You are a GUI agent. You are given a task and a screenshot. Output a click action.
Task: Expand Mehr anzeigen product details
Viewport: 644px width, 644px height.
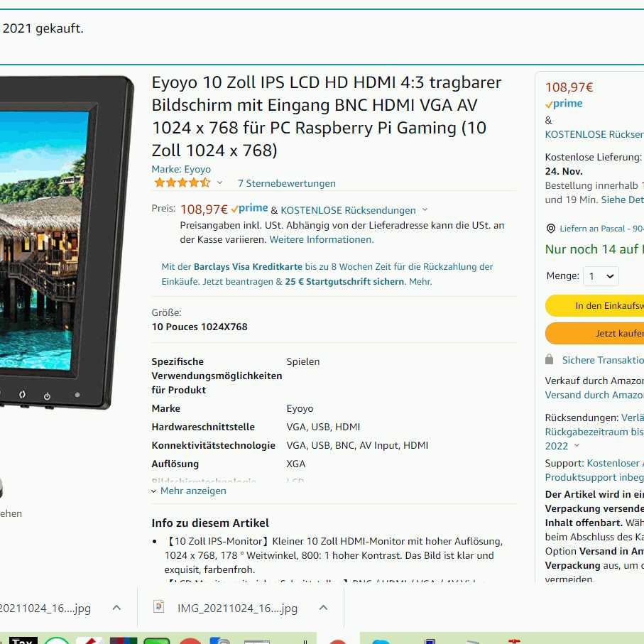click(x=189, y=491)
